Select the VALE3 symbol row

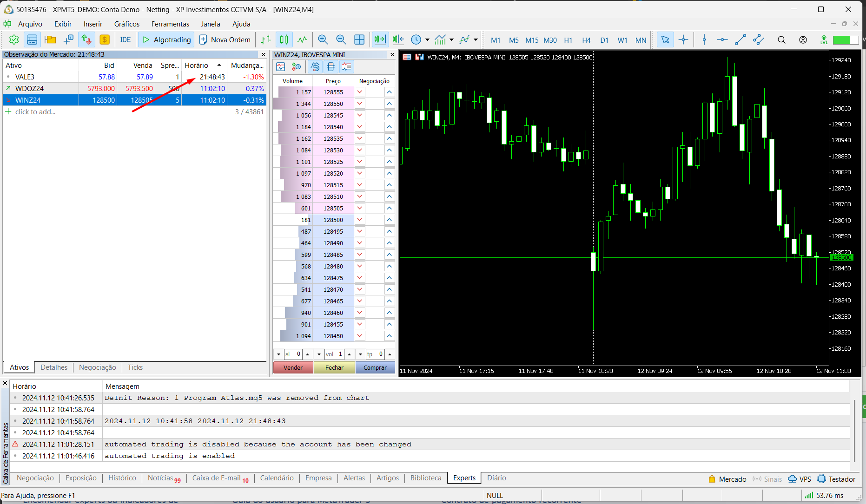(134, 77)
